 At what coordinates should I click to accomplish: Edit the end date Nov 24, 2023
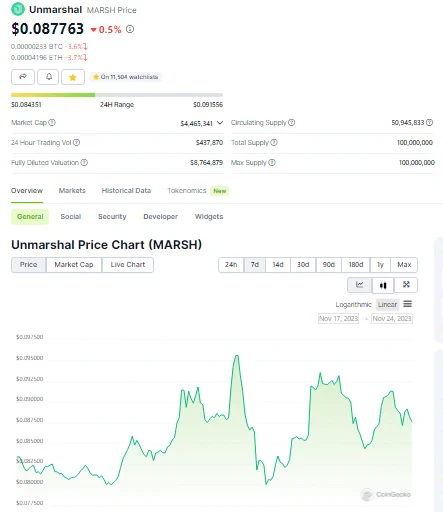tap(392, 318)
